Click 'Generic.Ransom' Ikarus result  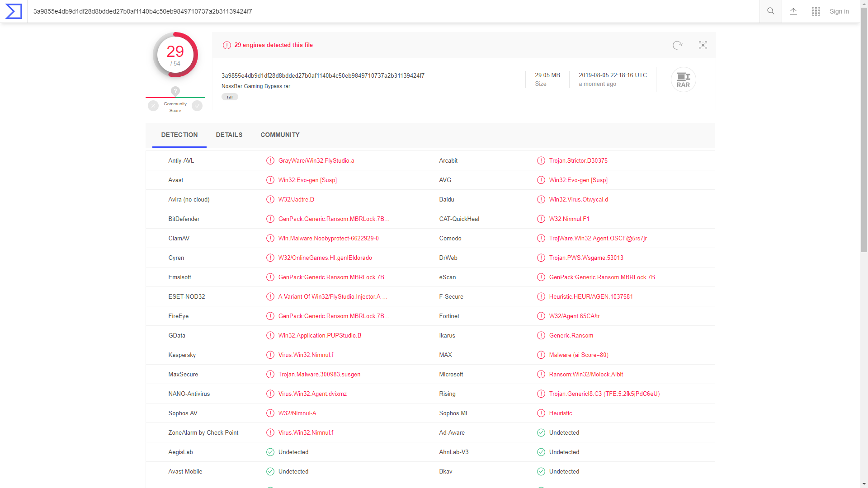tap(571, 336)
